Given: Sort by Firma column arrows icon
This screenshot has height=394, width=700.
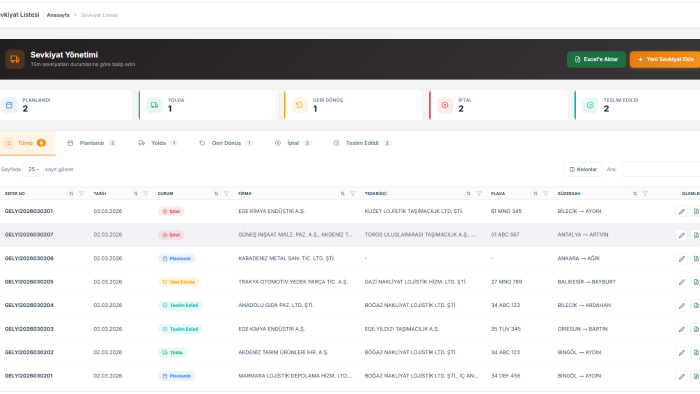Looking at the screenshot, I should coord(342,194).
